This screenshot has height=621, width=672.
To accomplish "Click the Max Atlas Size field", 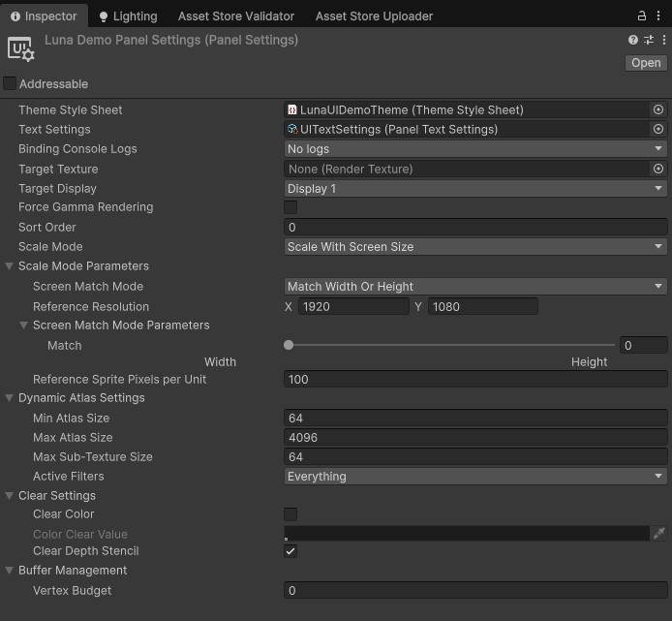I will click(x=475, y=438).
